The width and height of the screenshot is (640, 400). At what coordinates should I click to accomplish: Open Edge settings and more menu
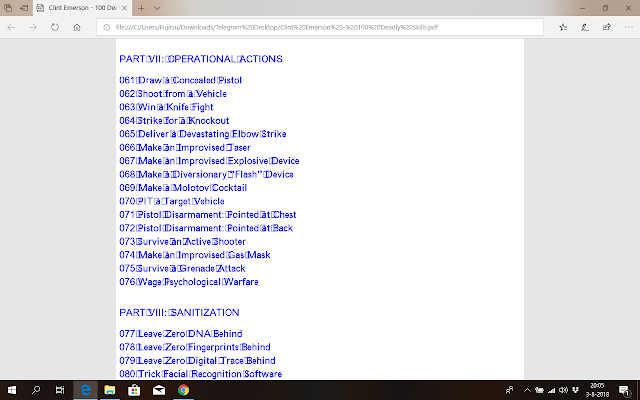(x=629, y=27)
